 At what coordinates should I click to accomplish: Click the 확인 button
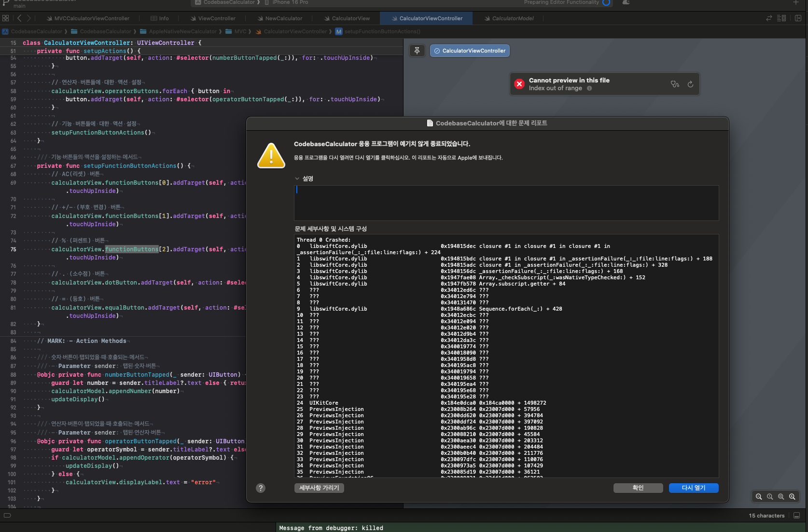click(638, 488)
